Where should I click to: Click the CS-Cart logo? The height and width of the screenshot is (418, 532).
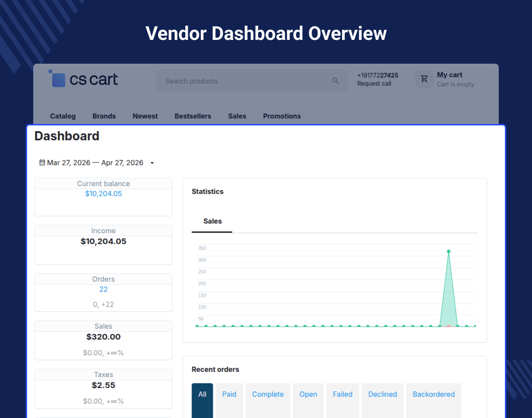(83, 79)
